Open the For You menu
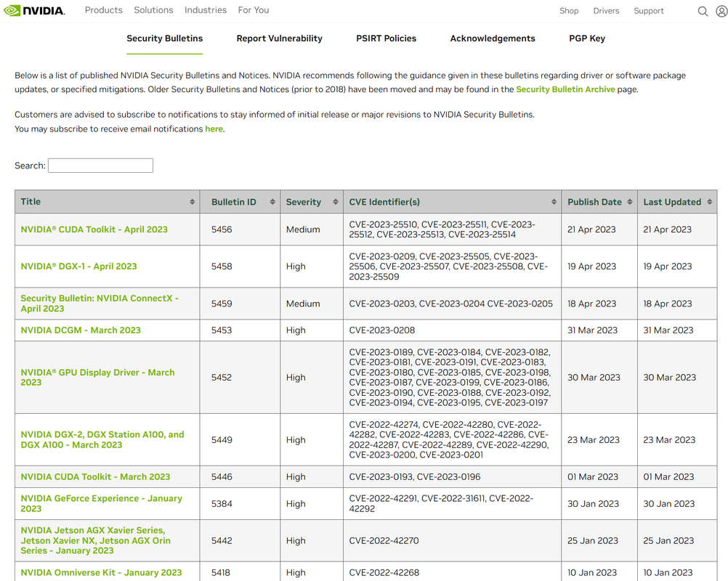This screenshot has height=581, width=728. [254, 10]
